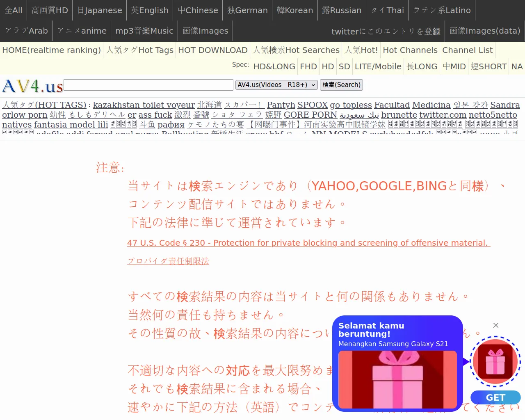Click the Hot Channels navigation link
525x420 pixels.
pos(410,50)
